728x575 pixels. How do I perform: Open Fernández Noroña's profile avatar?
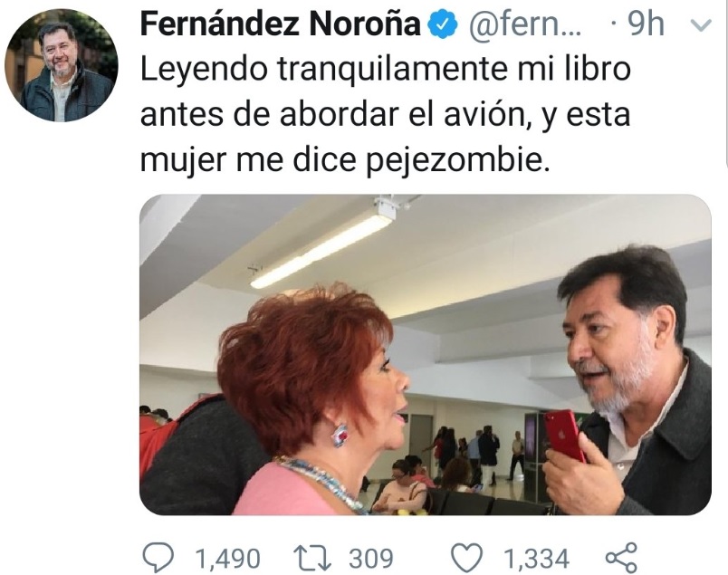coord(62,65)
